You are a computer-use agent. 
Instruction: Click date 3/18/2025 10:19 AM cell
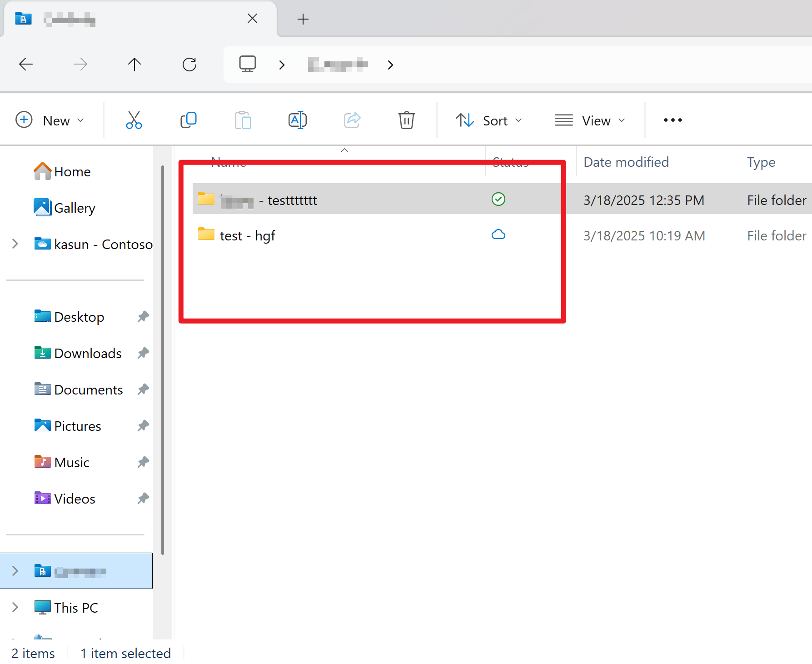point(644,235)
